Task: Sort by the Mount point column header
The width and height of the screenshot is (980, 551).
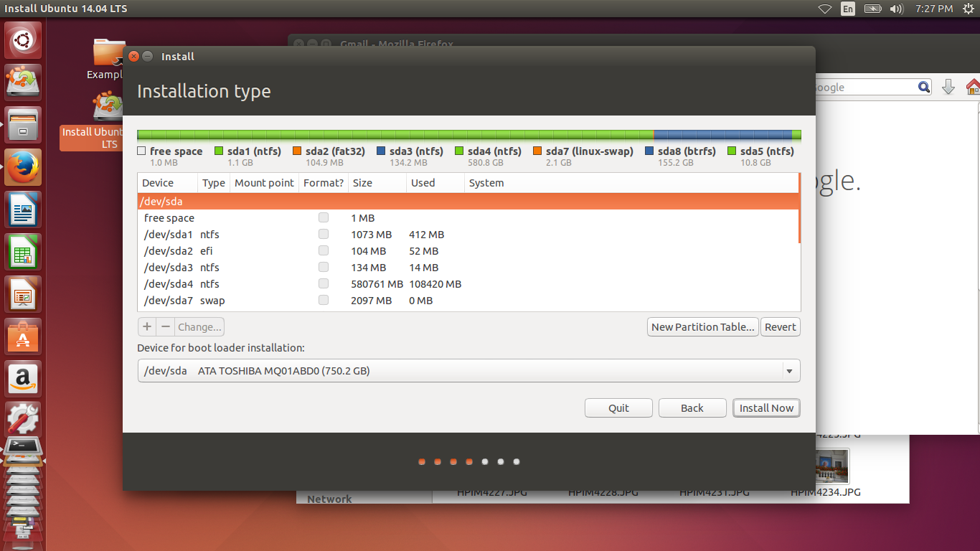Action: click(x=264, y=183)
